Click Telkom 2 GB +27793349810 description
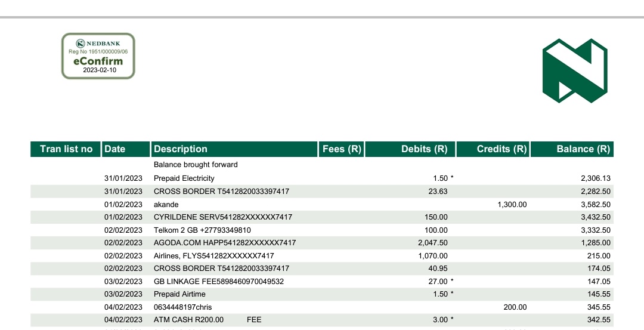Viewport: 644px width, 330px height. (x=202, y=230)
